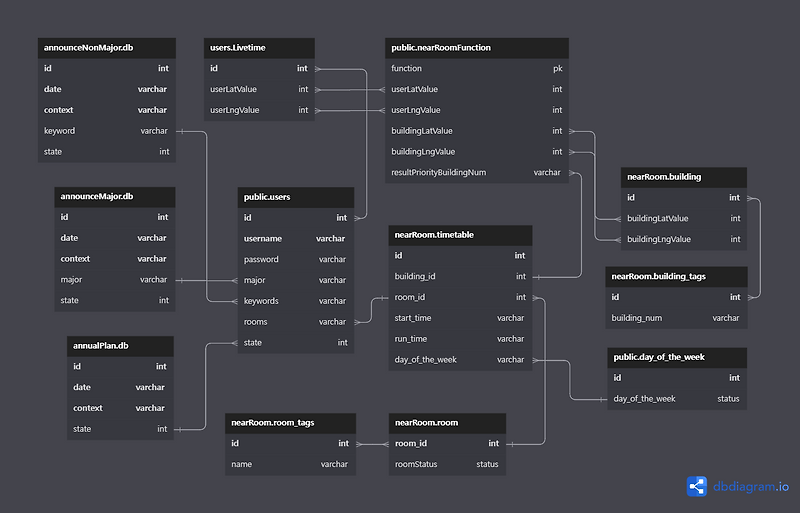
Task: Click the annualPlan.db table header
Action: [x=120, y=346]
